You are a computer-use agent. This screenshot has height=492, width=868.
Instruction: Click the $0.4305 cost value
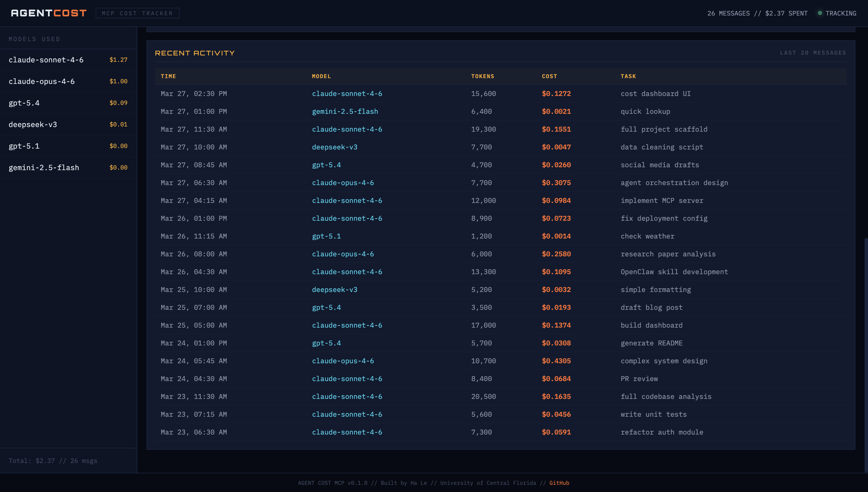(x=556, y=361)
